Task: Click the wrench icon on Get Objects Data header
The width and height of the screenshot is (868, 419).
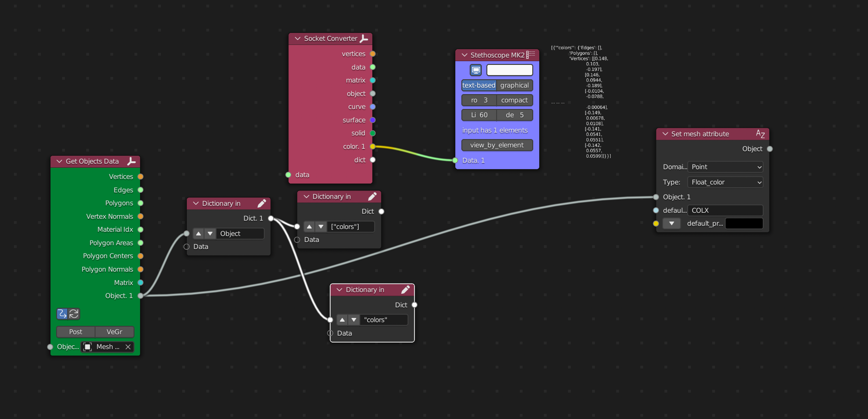Action: 132,161
